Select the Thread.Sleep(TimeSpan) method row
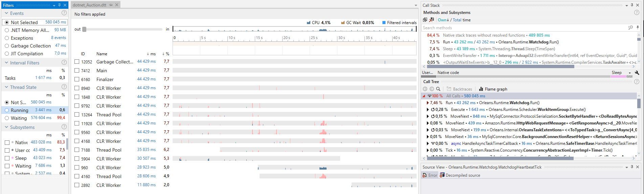 (x=530, y=48)
